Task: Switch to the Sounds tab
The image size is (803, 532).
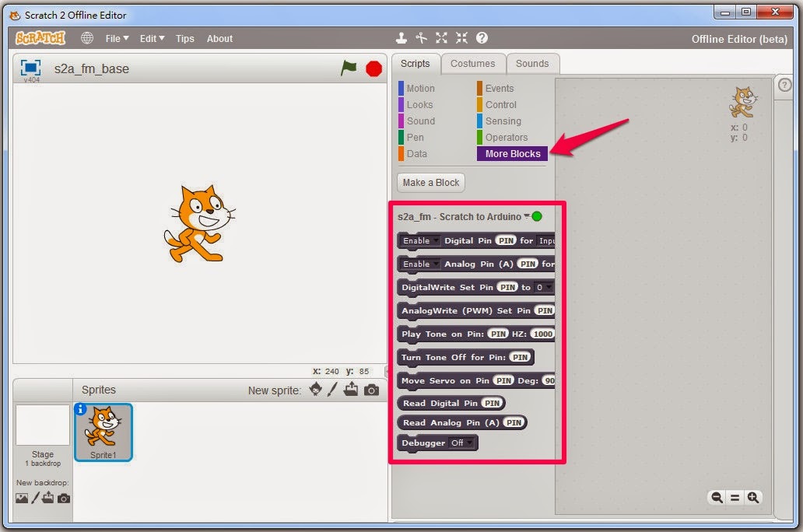Action: point(532,64)
